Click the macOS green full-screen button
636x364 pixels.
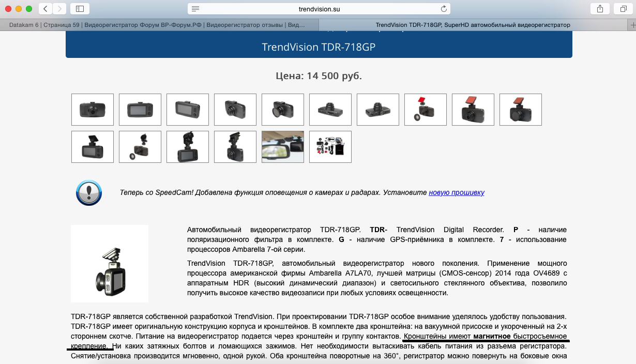pyautogui.click(x=28, y=9)
